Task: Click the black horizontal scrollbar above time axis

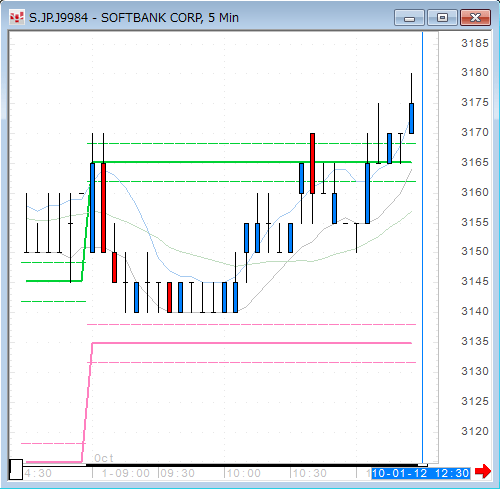Action: (x=220, y=465)
